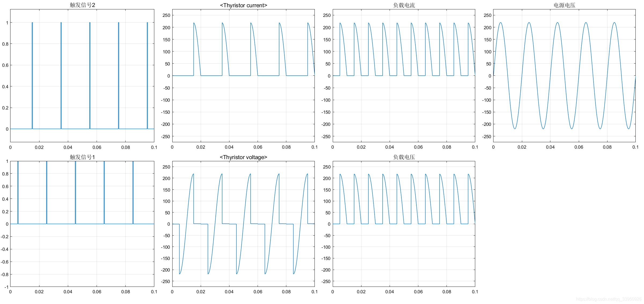Select the Thyristor voltage waveform plot area

[243, 224]
